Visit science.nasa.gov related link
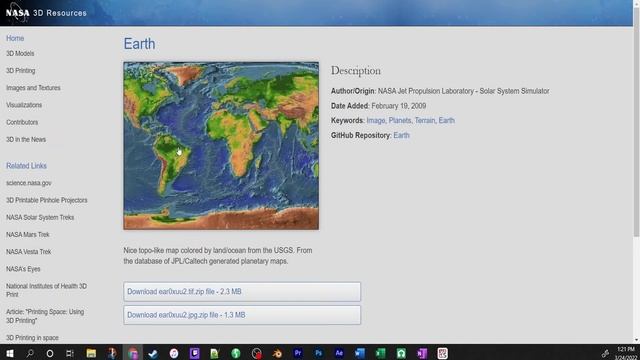Viewport: 640px width, 360px height. point(29,183)
